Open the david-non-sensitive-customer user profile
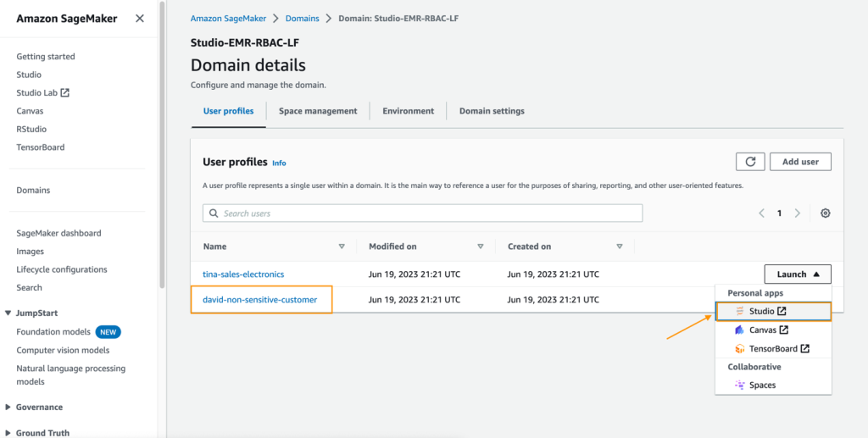868x438 pixels. click(x=259, y=300)
